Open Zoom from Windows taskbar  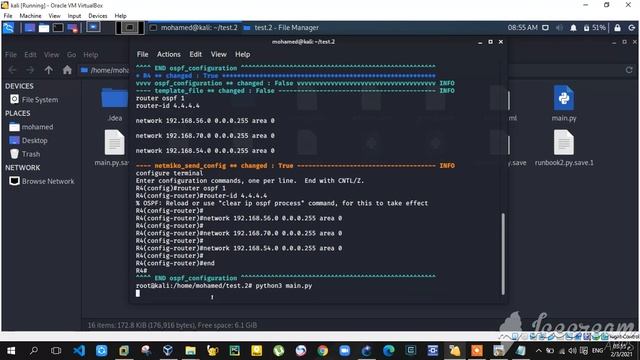coord(344,351)
